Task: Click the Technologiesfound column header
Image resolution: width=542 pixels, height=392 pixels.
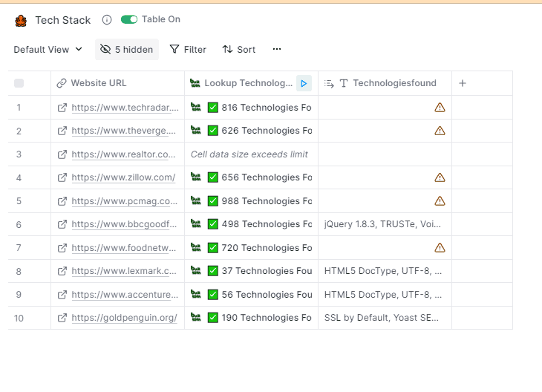Action: (x=385, y=83)
